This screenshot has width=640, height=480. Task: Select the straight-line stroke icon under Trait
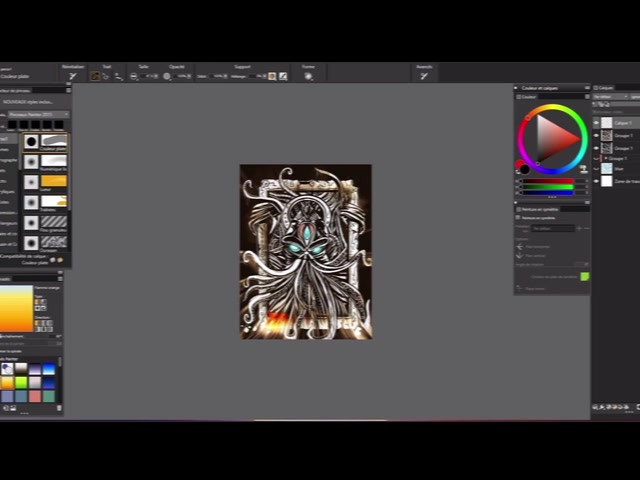(106, 76)
